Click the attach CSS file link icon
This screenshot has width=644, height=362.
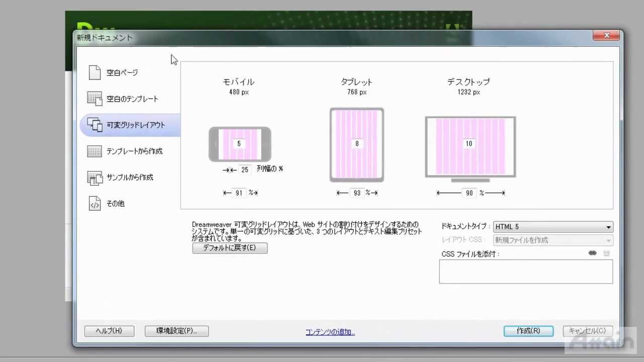click(593, 253)
